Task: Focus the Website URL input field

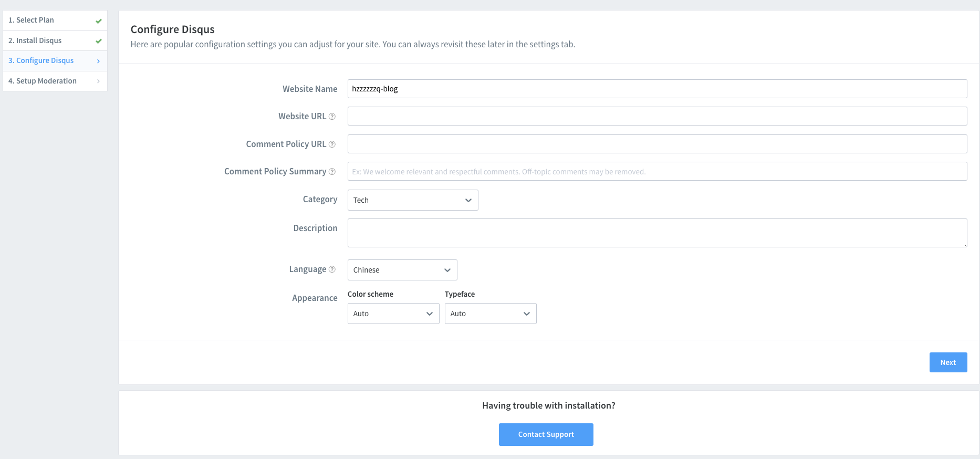Action: [x=657, y=116]
